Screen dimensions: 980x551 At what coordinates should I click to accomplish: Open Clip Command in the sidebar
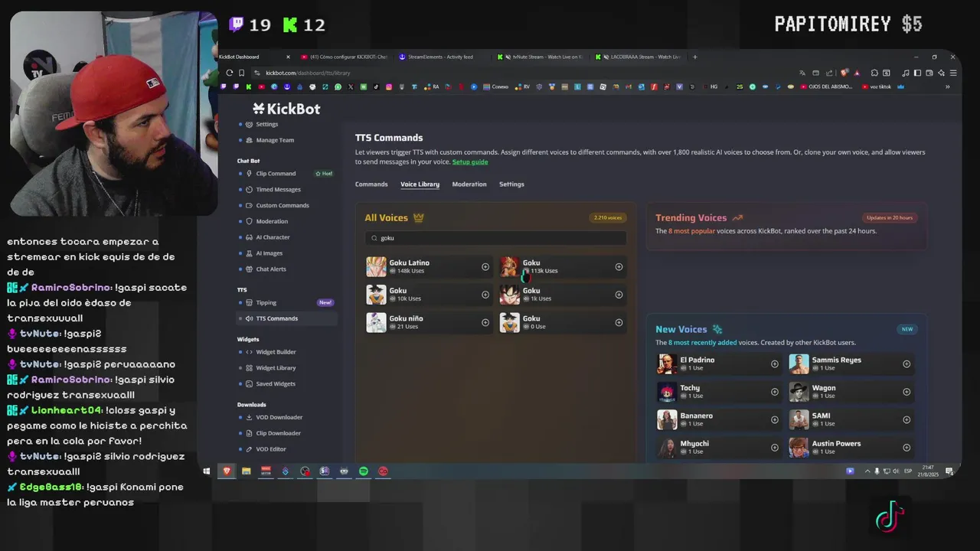276,174
